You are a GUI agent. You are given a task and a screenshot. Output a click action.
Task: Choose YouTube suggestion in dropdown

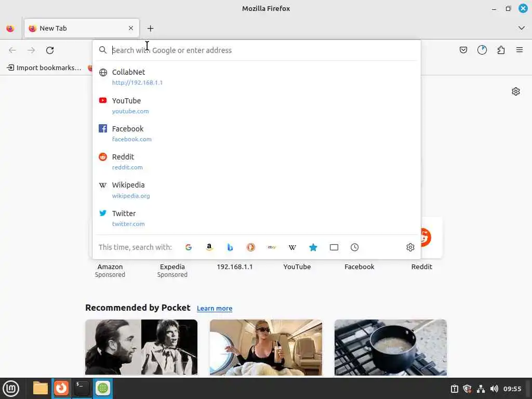click(x=257, y=105)
